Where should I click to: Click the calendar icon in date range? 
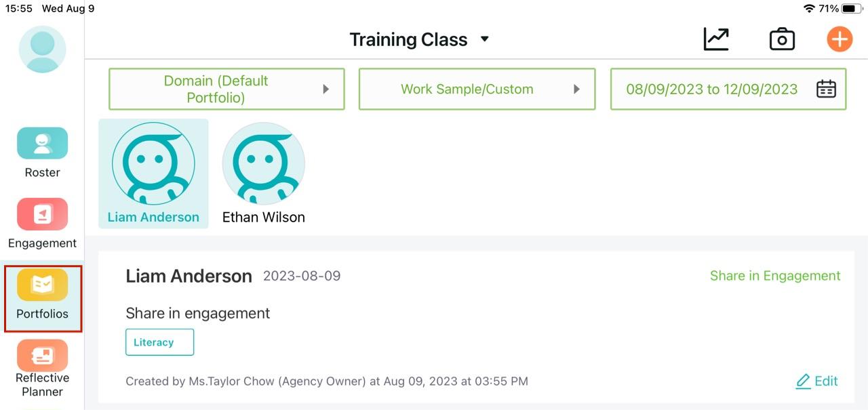pyautogui.click(x=826, y=89)
